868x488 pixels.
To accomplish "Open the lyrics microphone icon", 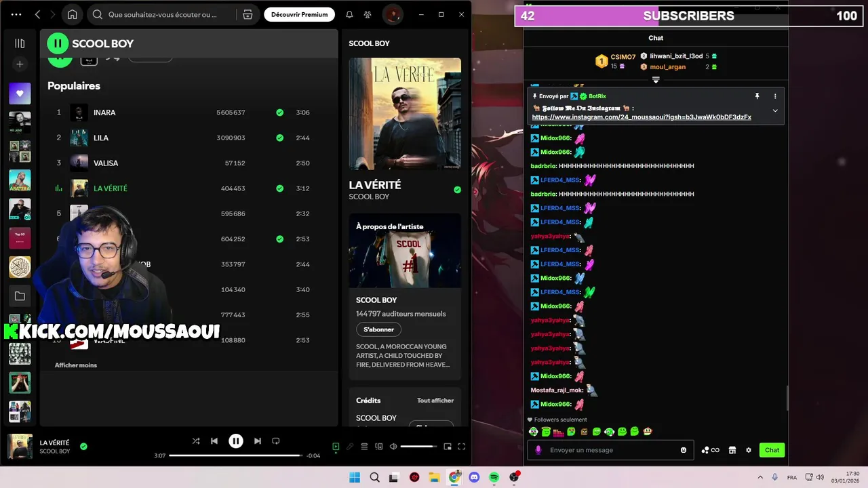I will [x=350, y=447].
